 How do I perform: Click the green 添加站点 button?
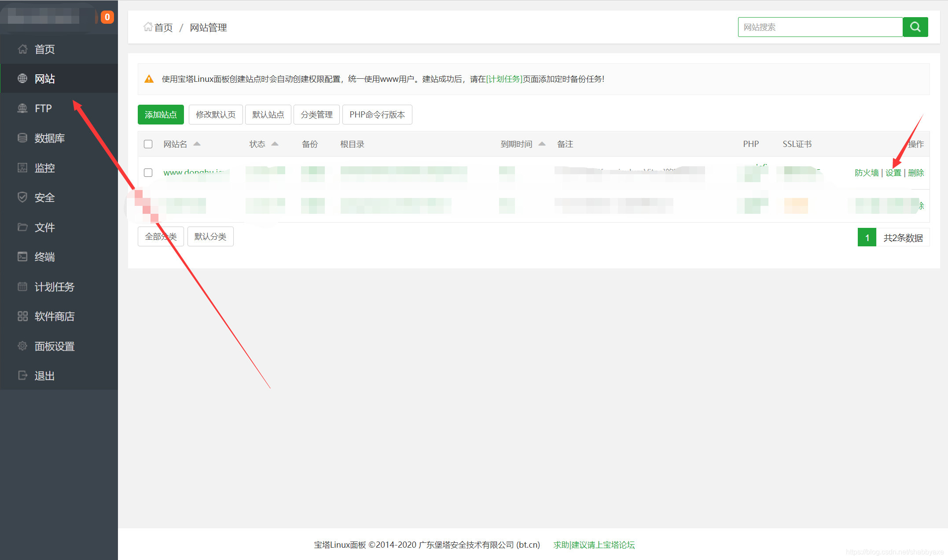pyautogui.click(x=161, y=115)
